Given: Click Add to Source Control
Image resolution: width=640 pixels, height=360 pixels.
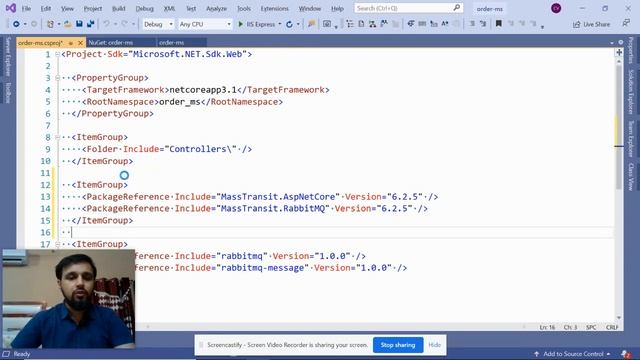Looking at the screenshot, I should coord(572,354).
